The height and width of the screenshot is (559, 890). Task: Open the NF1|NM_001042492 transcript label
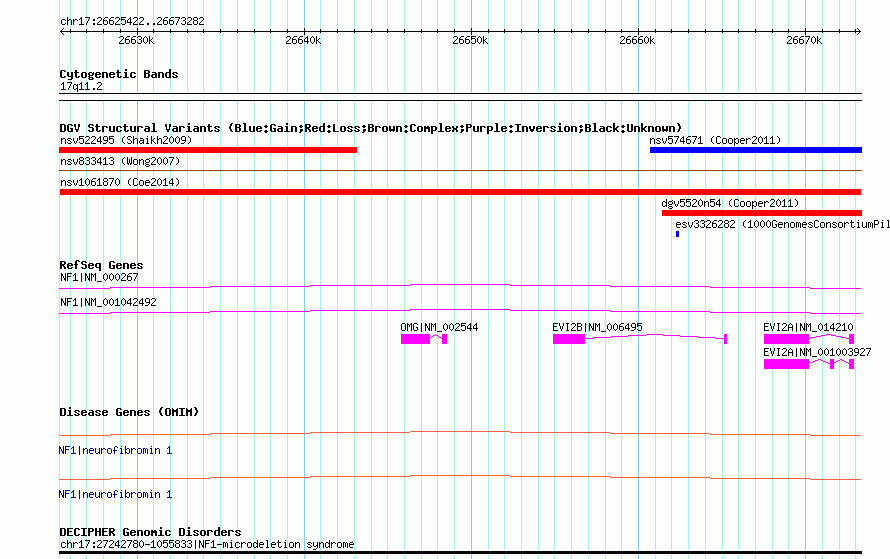(x=108, y=302)
